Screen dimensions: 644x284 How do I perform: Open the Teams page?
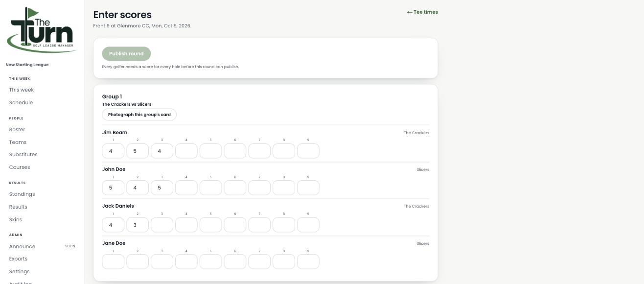click(x=18, y=142)
